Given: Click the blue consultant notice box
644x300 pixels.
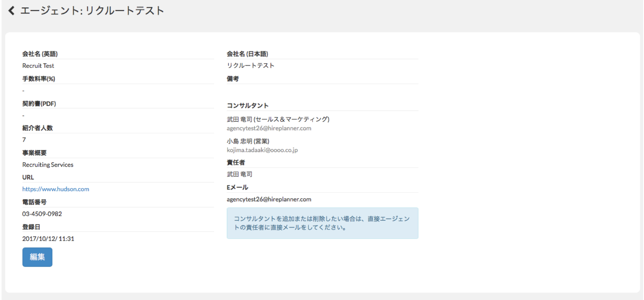Looking at the screenshot, I should pyautogui.click(x=322, y=223).
